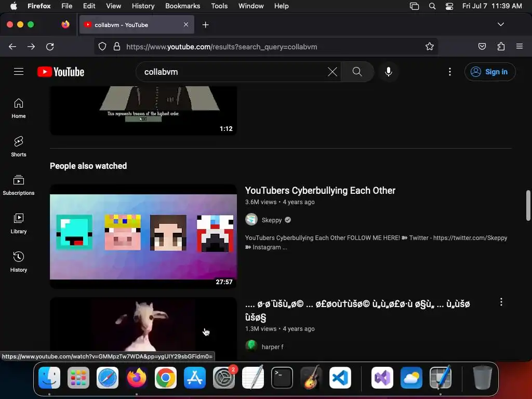The width and height of the screenshot is (532, 399).
Task: Bookmark this page with star
Action: (429, 46)
